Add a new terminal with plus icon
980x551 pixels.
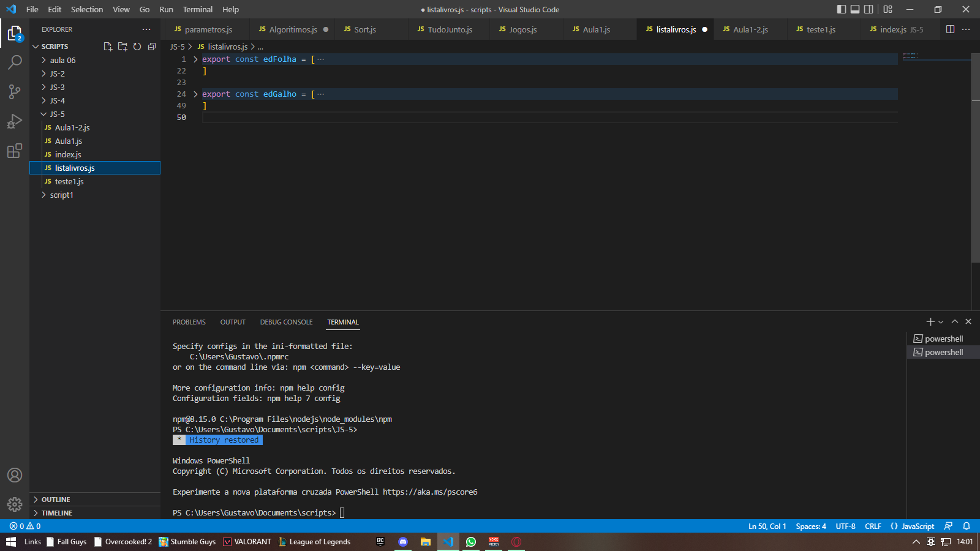[930, 321]
